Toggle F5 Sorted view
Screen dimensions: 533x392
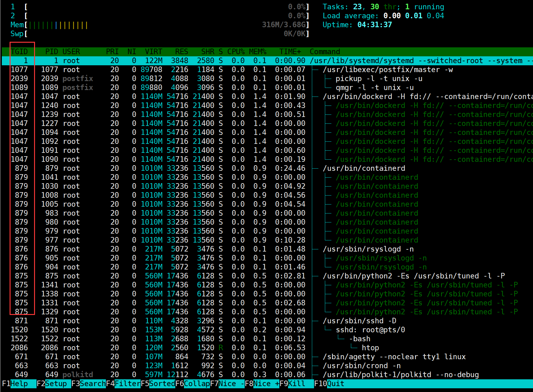[158, 384]
